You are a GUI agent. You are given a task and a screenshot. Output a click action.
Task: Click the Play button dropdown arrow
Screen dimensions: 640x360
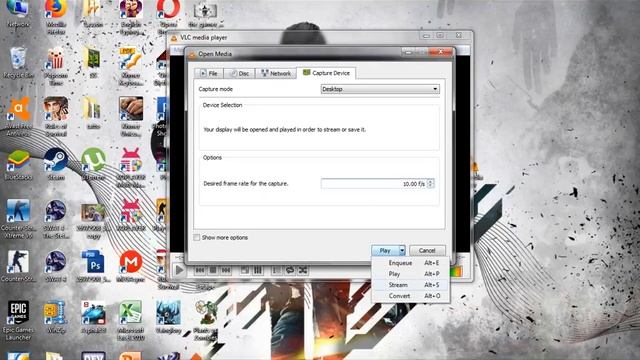point(402,251)
